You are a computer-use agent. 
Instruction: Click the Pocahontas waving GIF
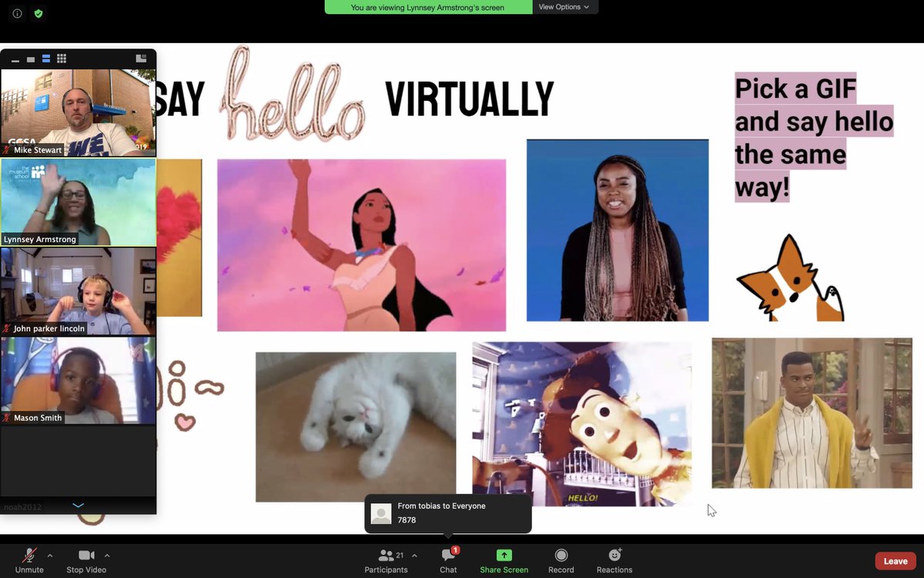coord(362,245)
